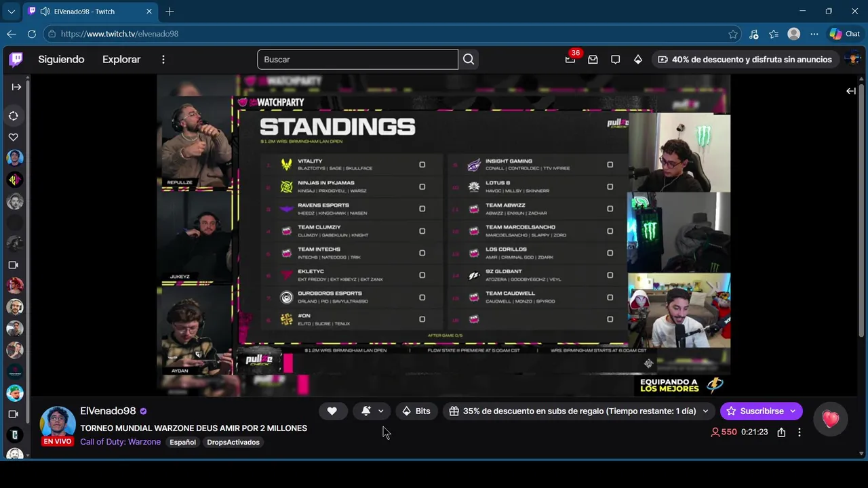Click the sidebar heart followed-channels icon
The width and height of the screenshot is (868, 488).
(x=13, y=137)
